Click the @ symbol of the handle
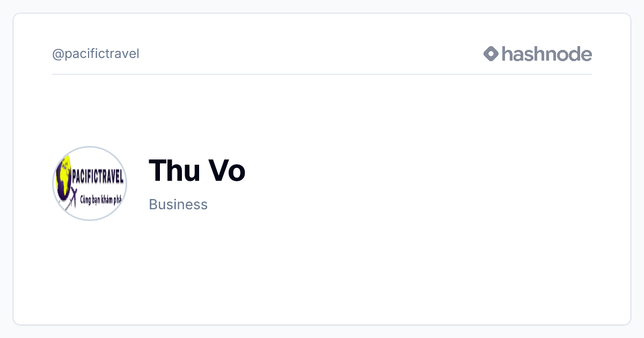The width and height of the screenshot is (644, 338). click(58, 54)
